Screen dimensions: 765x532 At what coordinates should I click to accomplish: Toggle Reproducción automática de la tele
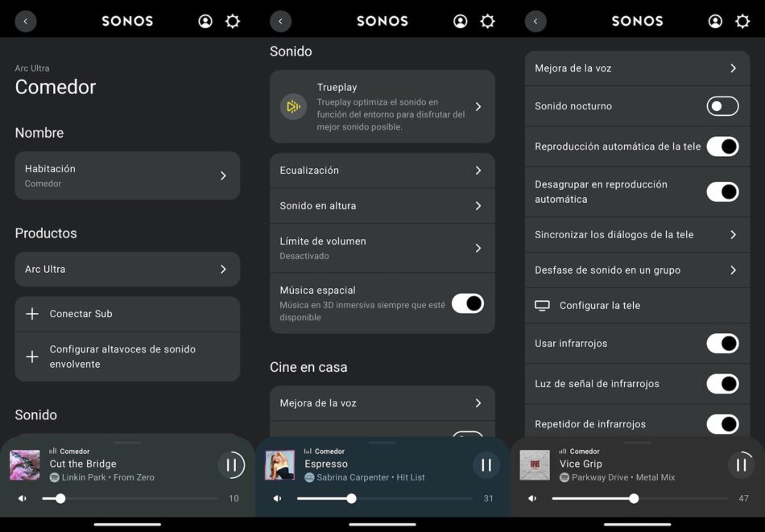click(722, 146)
